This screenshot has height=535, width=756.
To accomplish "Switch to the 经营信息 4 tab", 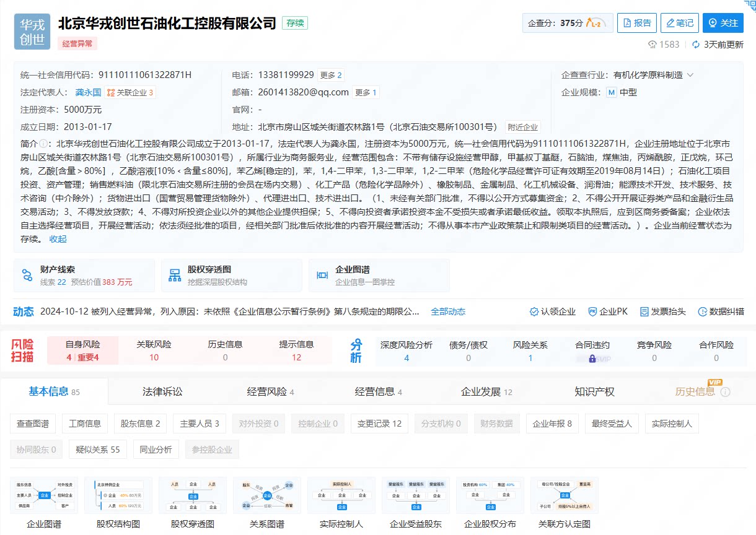I will click(378, 391).
